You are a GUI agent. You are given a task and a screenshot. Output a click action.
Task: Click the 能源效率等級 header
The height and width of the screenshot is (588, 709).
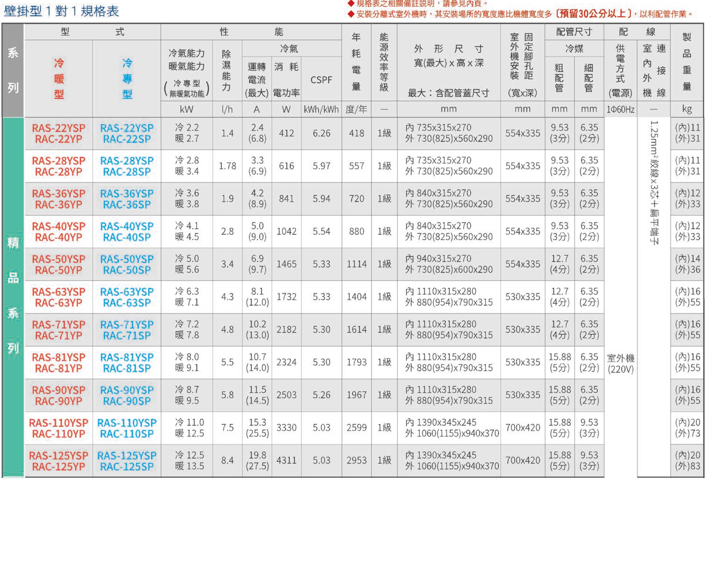pos(384,62)
